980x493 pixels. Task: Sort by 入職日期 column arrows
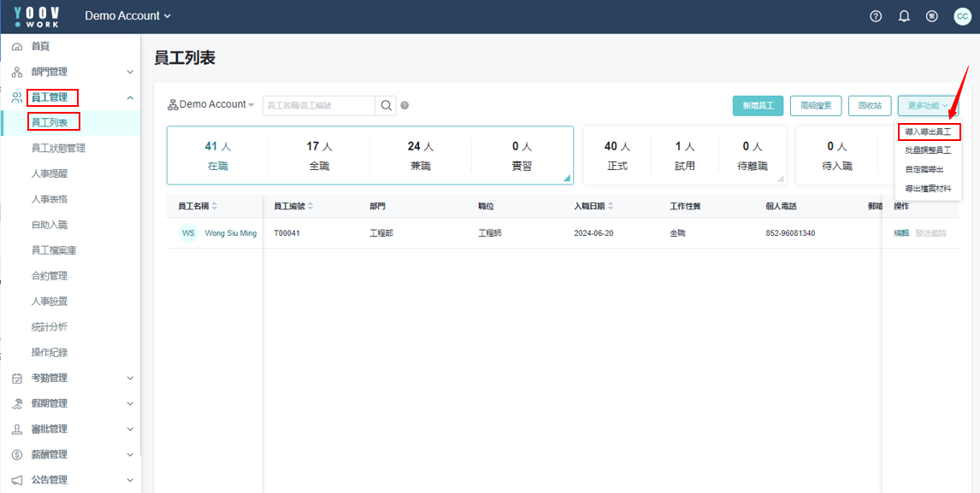tap(611, 206)
